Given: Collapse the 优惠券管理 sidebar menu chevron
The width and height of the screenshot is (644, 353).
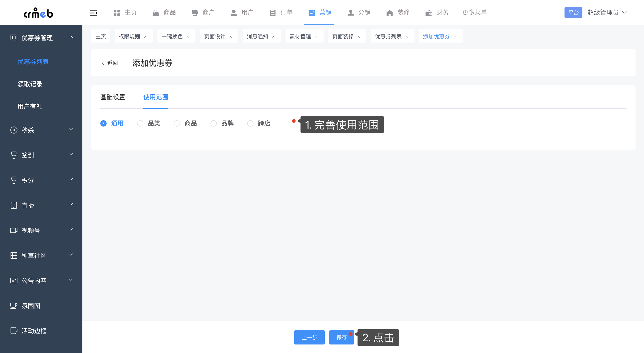Looking at the screenshot, I should pyautogui.click(x=71, y=37).
